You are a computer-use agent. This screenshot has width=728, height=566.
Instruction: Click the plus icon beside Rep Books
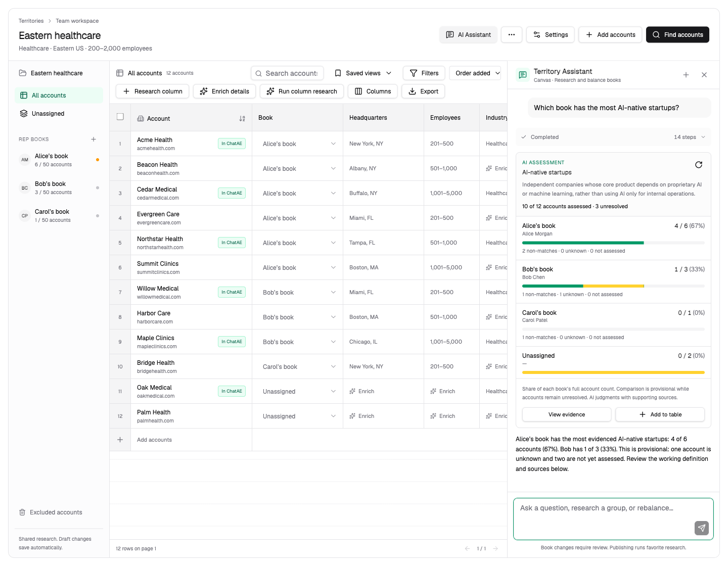pos(94,139)
